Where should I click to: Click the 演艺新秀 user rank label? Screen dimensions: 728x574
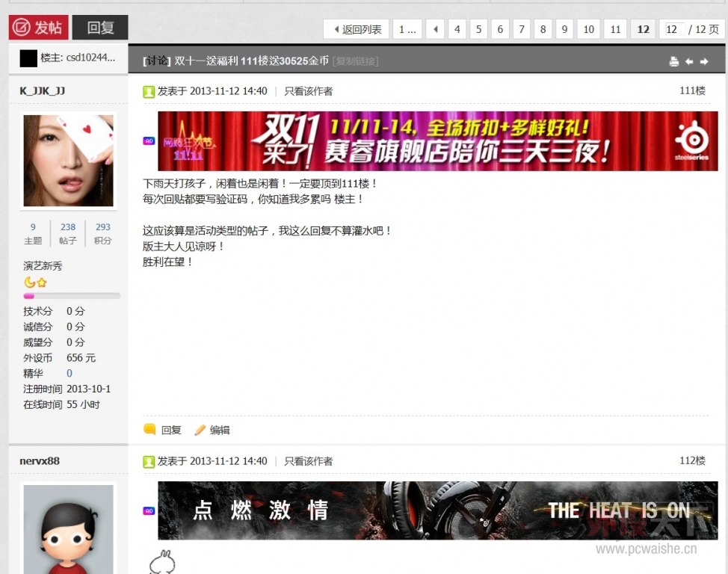coord(43,266)
